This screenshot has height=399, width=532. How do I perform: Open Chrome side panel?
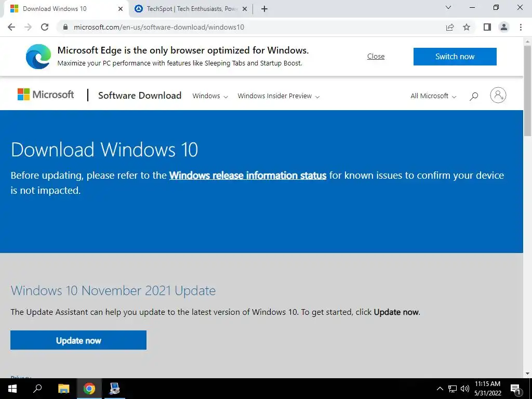[487, 27]
